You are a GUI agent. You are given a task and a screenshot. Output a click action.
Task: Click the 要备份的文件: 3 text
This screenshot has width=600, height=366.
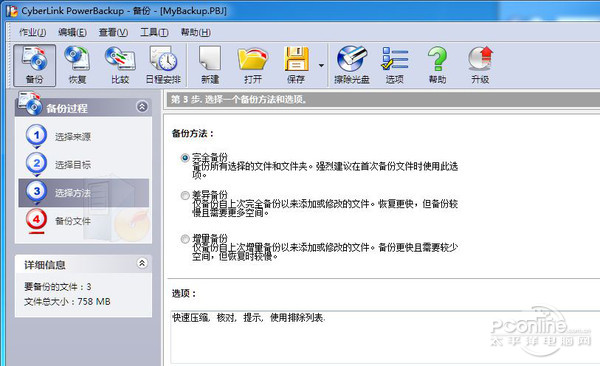coord(58,287)
